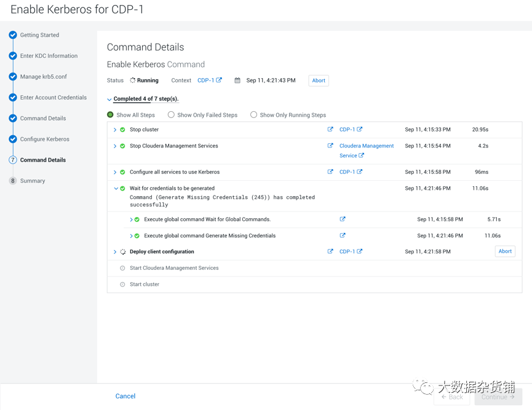
Task: Click the calendar icon beside the timestamp
Action: click(x=237, y=81)
